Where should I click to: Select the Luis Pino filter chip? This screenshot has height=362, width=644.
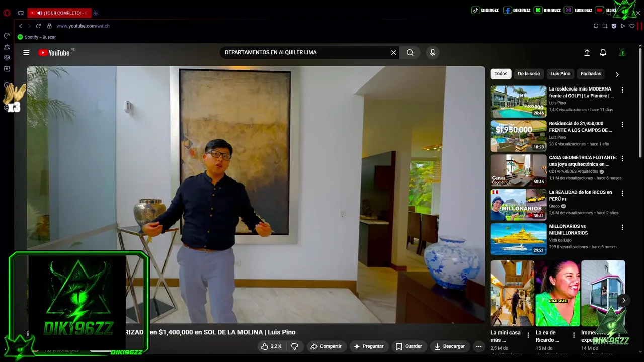tap(560, 74)
